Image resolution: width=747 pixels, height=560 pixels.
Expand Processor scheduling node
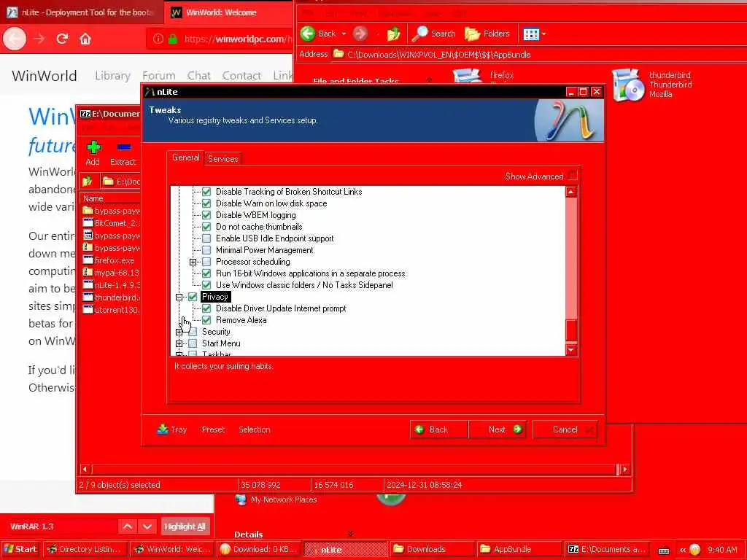pos(193,262)
